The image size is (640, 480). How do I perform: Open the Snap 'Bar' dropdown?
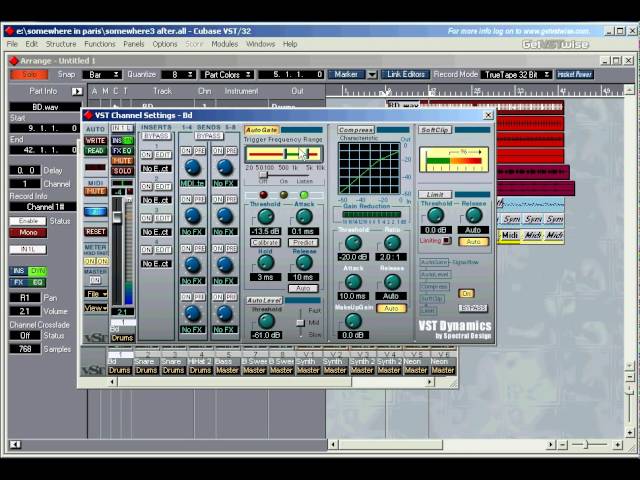coord(102,75)
